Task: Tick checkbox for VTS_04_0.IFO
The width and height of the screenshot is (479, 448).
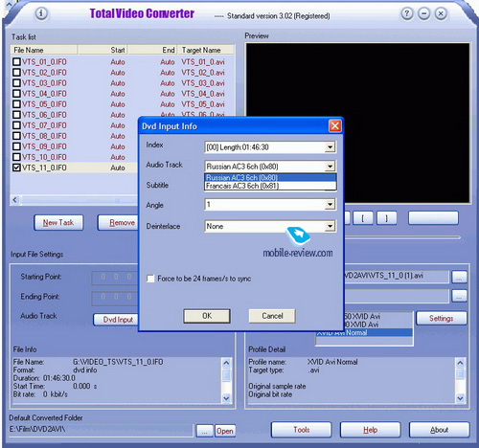Action: 16,94
